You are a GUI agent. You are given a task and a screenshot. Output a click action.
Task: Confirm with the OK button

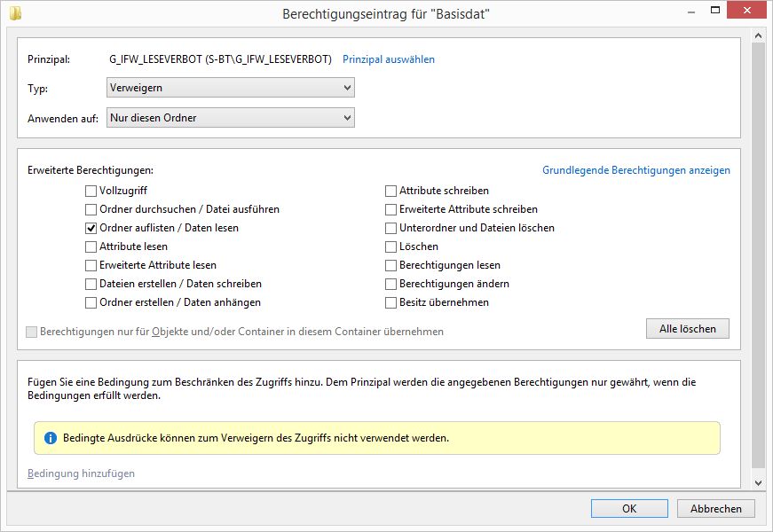[629, 508]
